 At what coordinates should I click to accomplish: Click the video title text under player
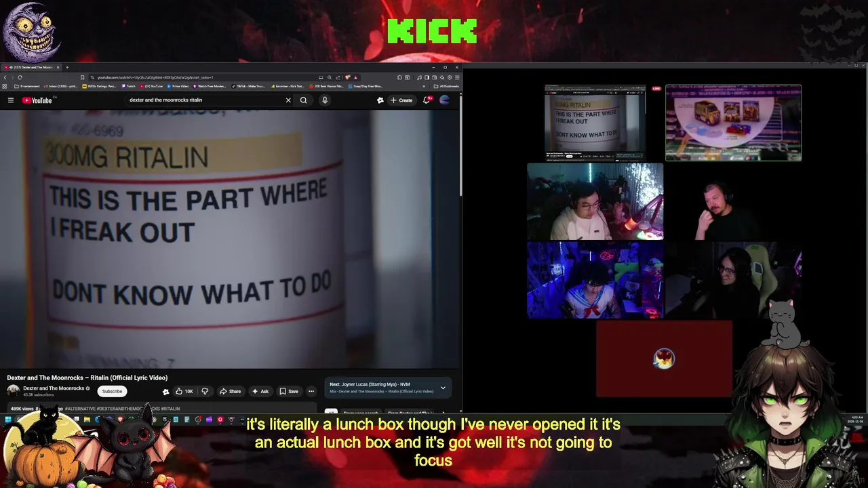pyautogui.click(x=87, y=378)
